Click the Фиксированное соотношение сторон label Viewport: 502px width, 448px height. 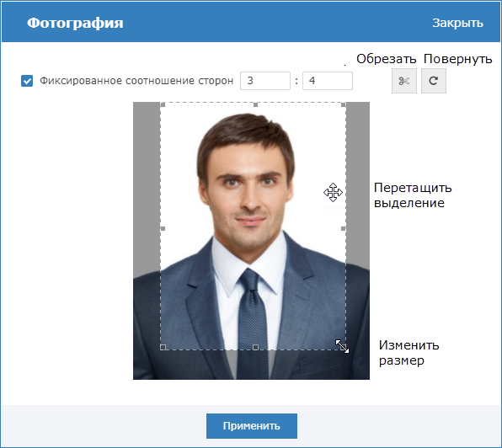tap(136, 81)
